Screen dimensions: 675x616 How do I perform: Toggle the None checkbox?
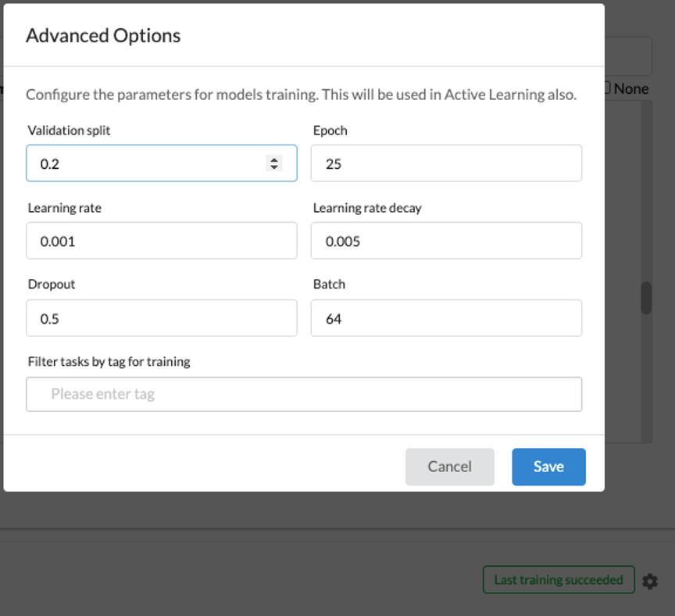coord(607,88)
